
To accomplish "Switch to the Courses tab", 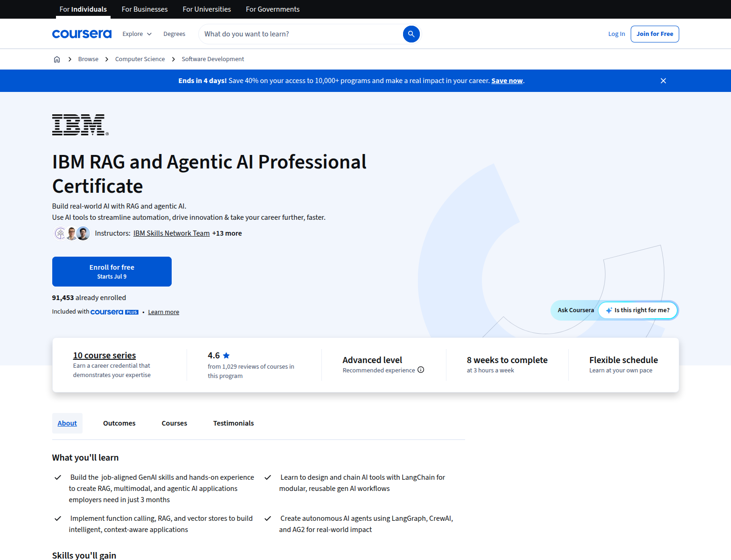I will (x=174, y=423).
